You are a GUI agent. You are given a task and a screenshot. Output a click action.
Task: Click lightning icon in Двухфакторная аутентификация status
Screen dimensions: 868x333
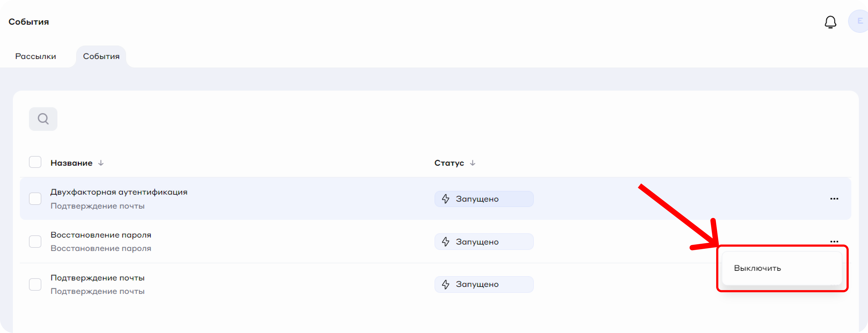(x=446, y=199)
